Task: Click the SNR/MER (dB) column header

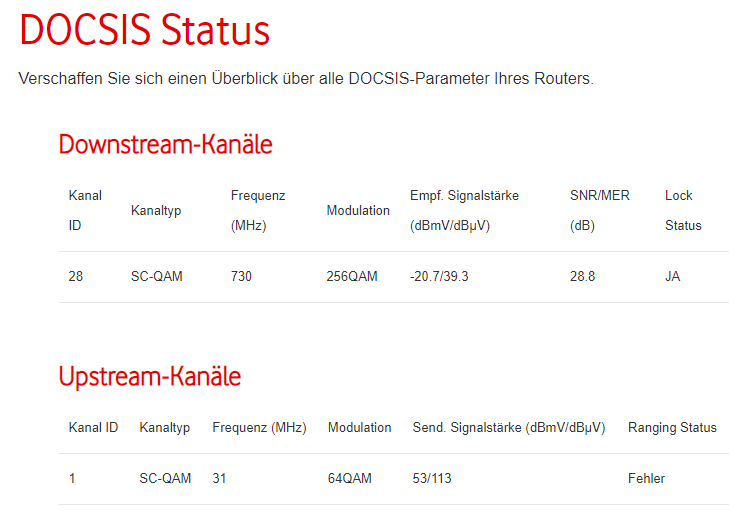Action: (x=600, y=211)
